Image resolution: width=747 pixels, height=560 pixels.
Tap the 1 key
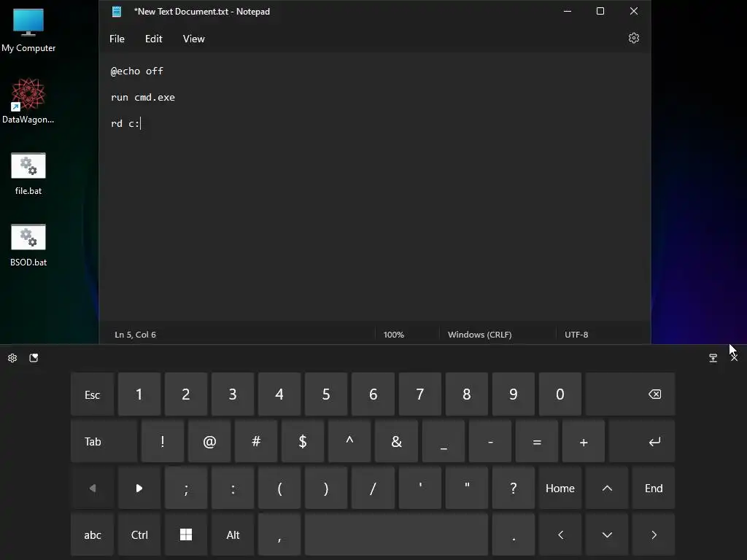tap(139, 394)
